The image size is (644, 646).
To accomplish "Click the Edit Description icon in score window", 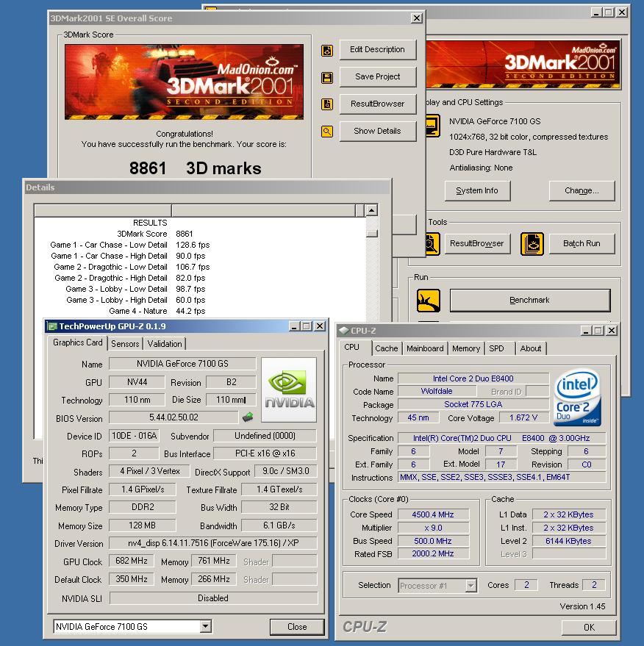I will pos(327,51).
